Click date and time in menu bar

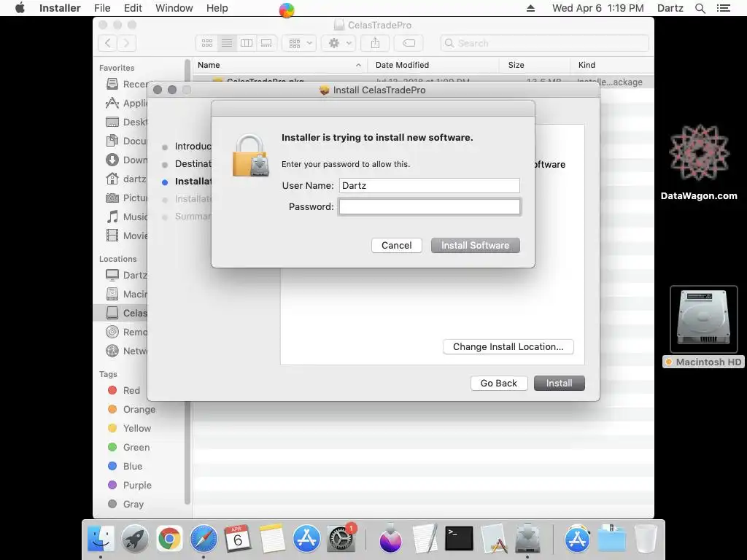click(x=597, y=8)
